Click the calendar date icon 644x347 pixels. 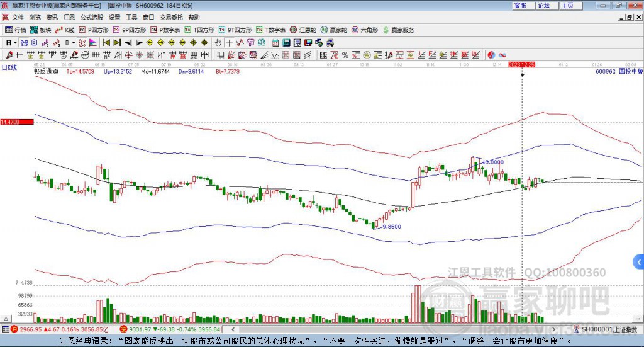(275, 43)
